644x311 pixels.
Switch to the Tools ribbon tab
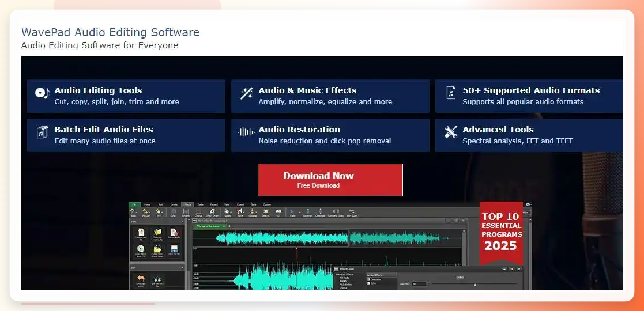[x=201, y=204]
